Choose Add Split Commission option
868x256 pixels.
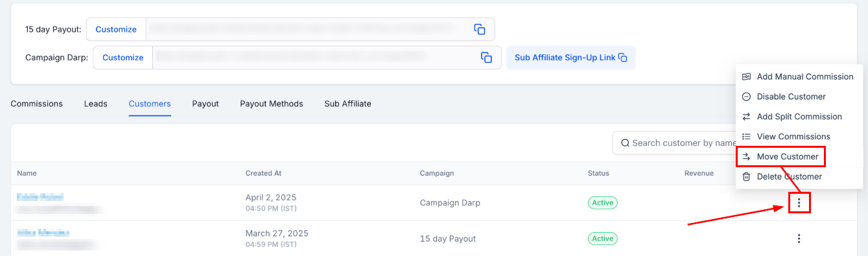799,117
